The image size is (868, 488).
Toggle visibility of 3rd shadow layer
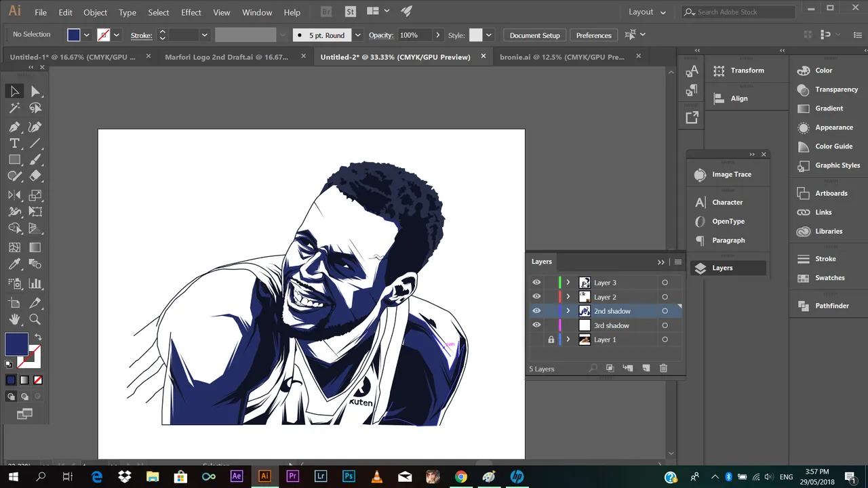click(x=536, y=325)
